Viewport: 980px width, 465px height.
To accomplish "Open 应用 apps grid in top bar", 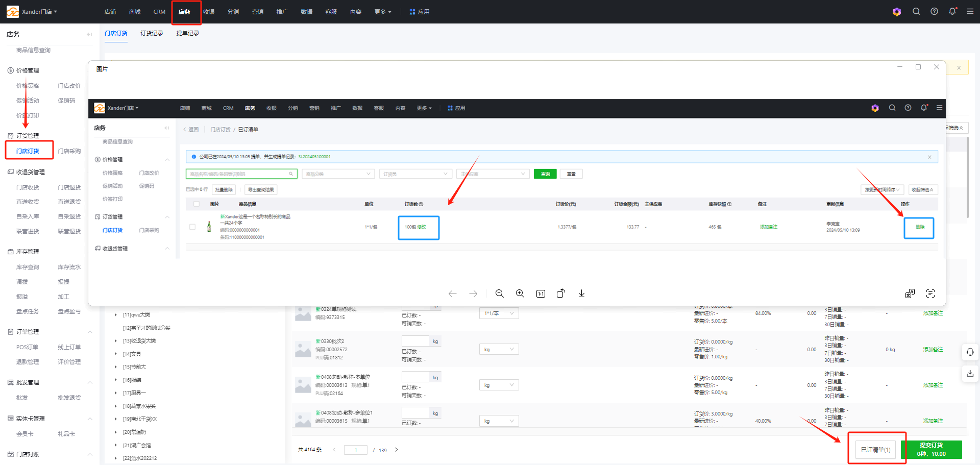I will click(x=420, y=12).
